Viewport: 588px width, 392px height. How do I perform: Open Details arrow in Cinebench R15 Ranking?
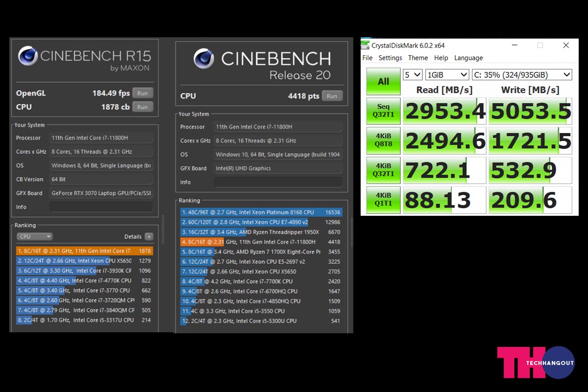coord(149,237)
